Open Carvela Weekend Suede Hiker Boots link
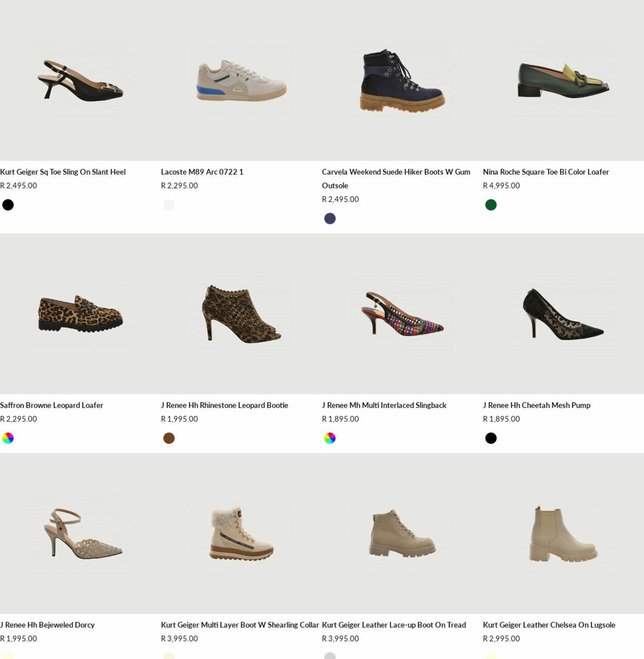This screenshot has width=644, height=659. click(396, 179)
